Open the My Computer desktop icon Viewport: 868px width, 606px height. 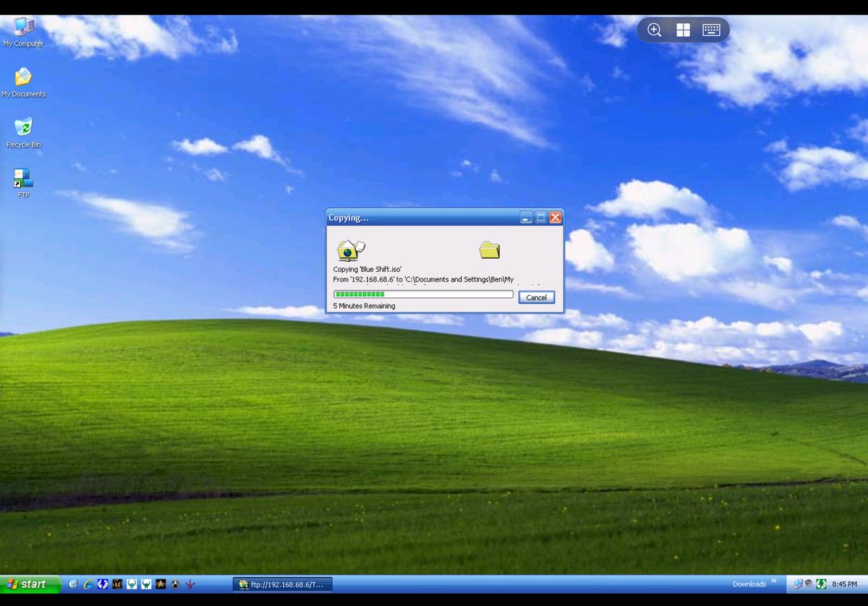[x=23, y=33]
